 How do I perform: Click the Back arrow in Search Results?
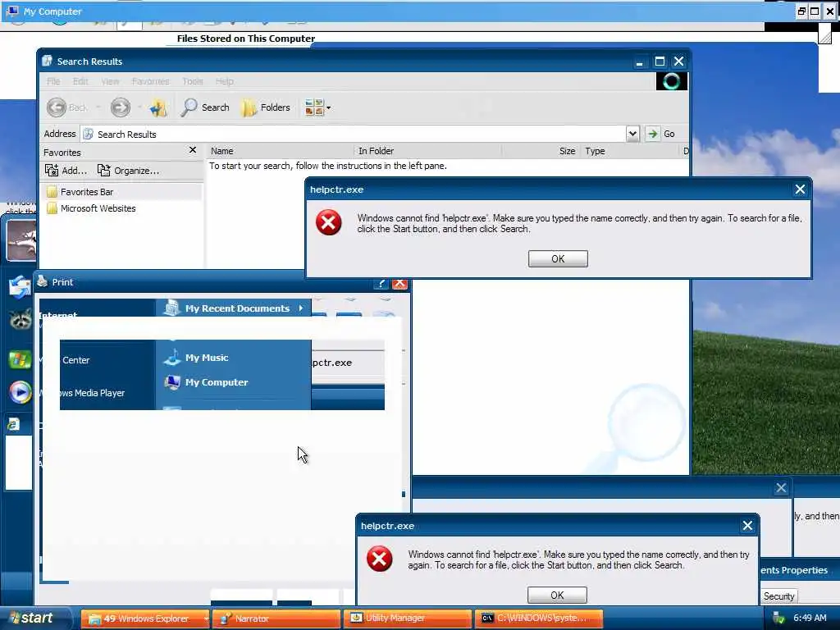pyautogui.click(x=57, y=107)
